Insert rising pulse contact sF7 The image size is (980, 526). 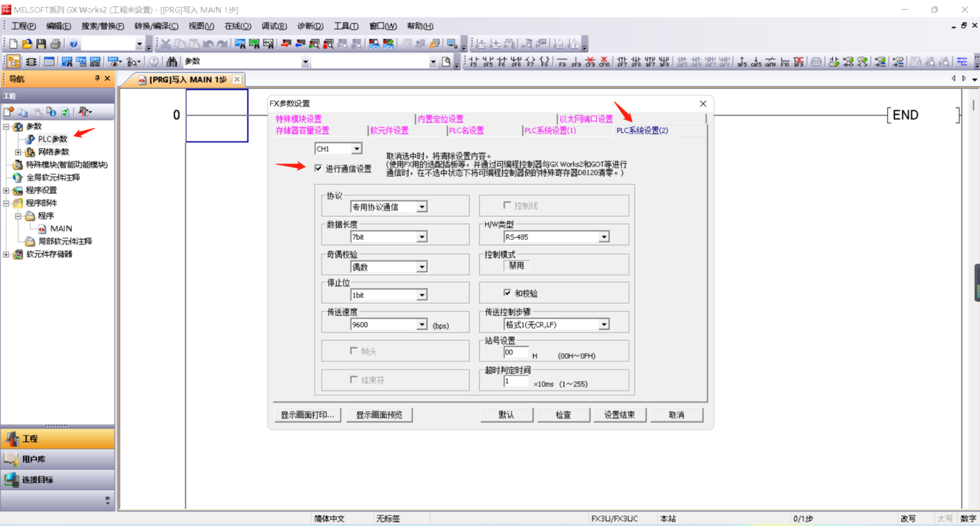pyautogui.click(x=622, y=62)
